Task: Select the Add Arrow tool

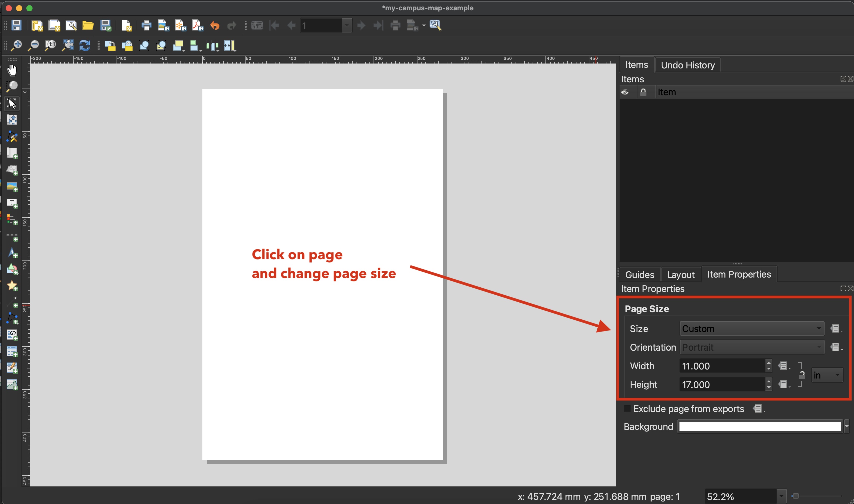Action: pyautogui.click(x=12, y=302)
